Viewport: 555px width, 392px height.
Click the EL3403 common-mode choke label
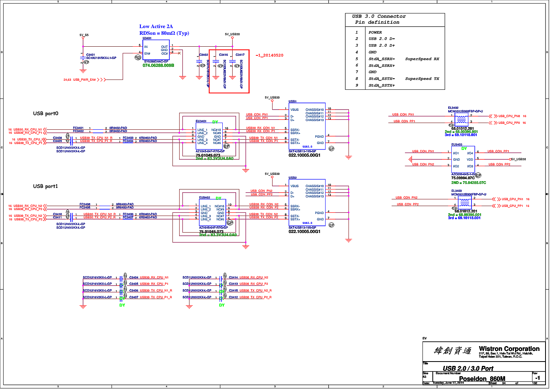[x=457, y=191]
